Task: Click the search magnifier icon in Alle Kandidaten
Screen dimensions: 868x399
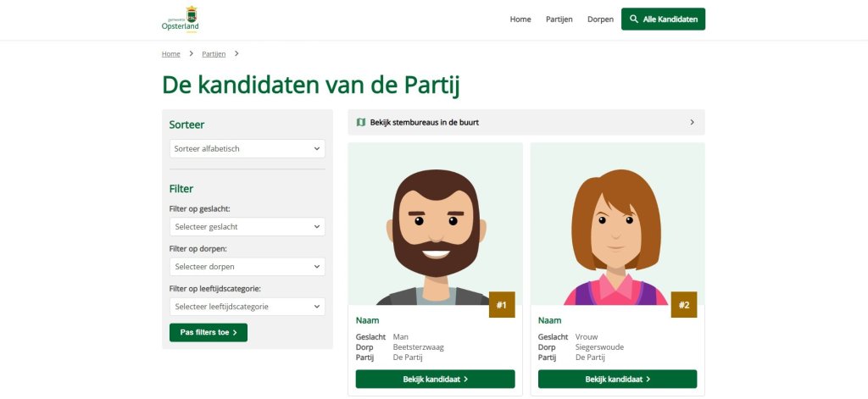Action: 634,19
